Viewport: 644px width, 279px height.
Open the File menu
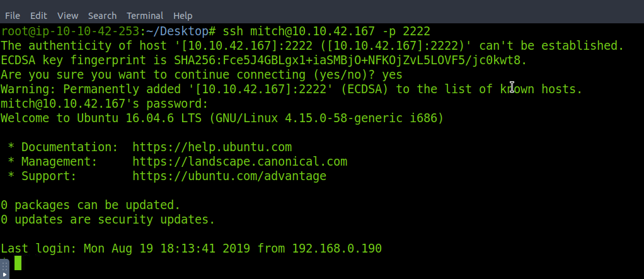click(x=12, y=15)
